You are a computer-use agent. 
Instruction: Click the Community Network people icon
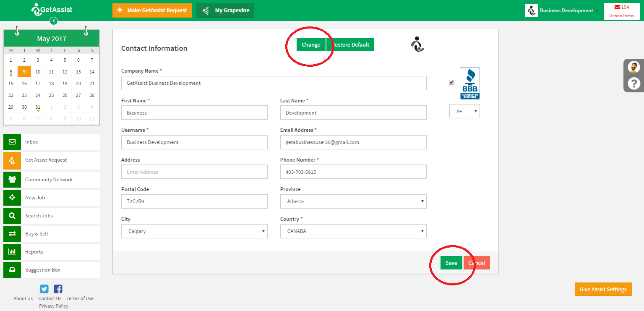click(x=12, y=180)
